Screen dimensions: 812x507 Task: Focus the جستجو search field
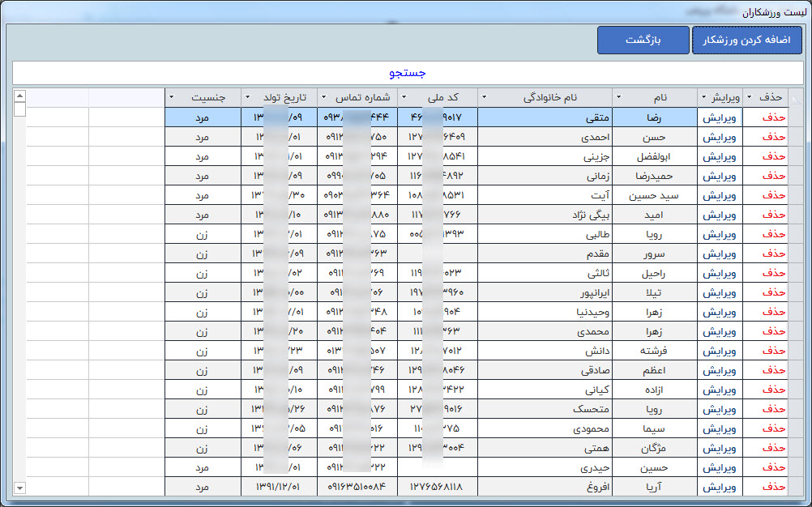click(408, 73)
